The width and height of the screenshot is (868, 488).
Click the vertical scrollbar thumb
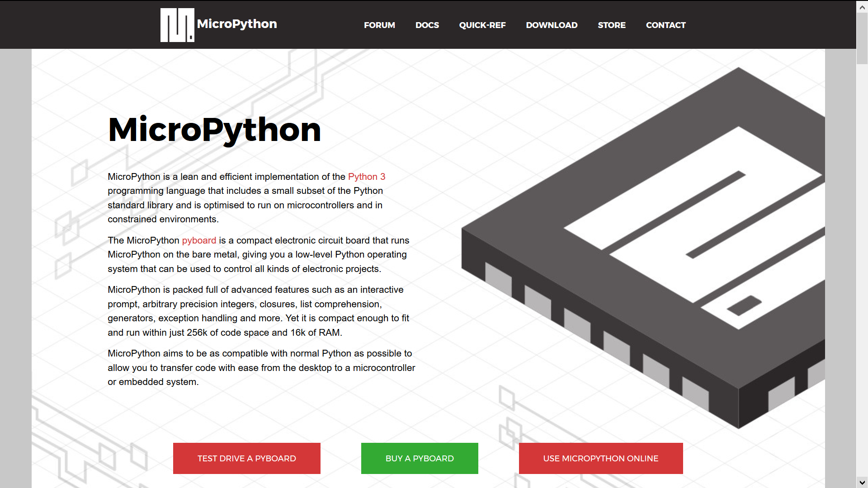coord(862,38)
